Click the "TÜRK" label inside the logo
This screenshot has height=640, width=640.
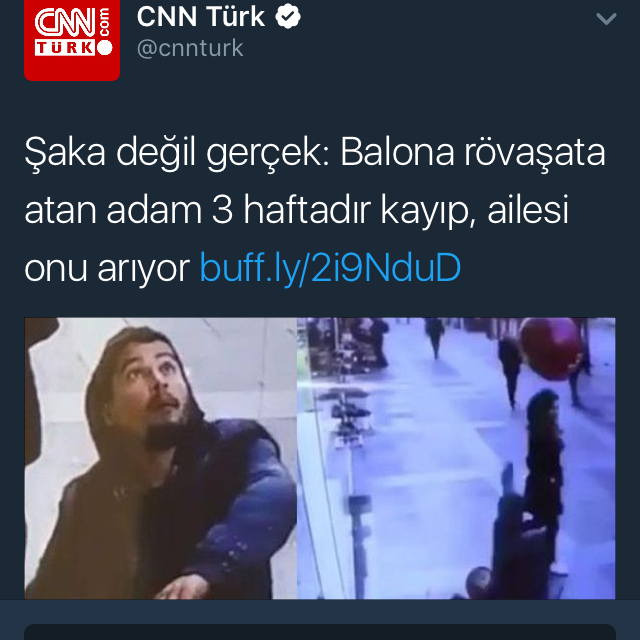(x=64, y=48)
